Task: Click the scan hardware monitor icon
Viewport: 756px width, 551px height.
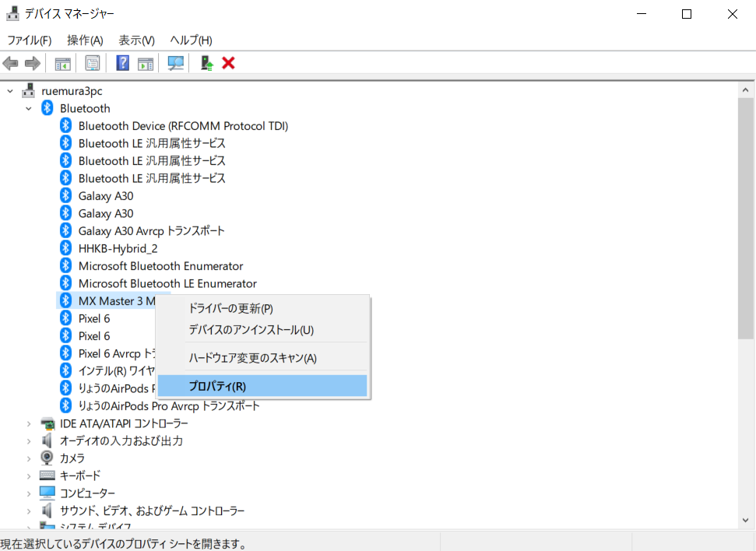Action: tap(175, 63)
